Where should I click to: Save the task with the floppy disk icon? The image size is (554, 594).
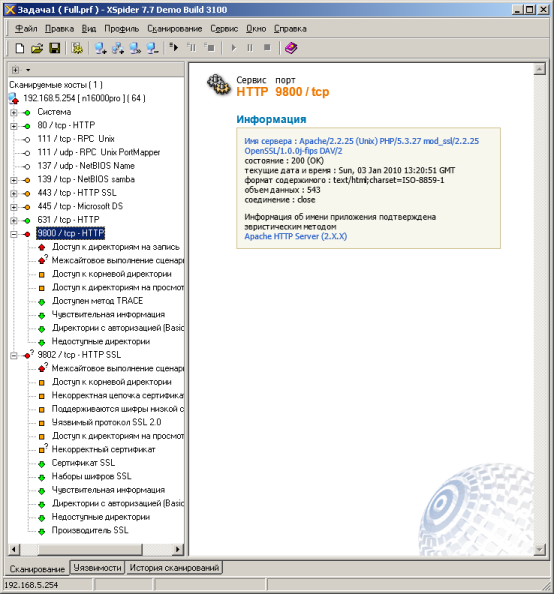click(55, 48)
